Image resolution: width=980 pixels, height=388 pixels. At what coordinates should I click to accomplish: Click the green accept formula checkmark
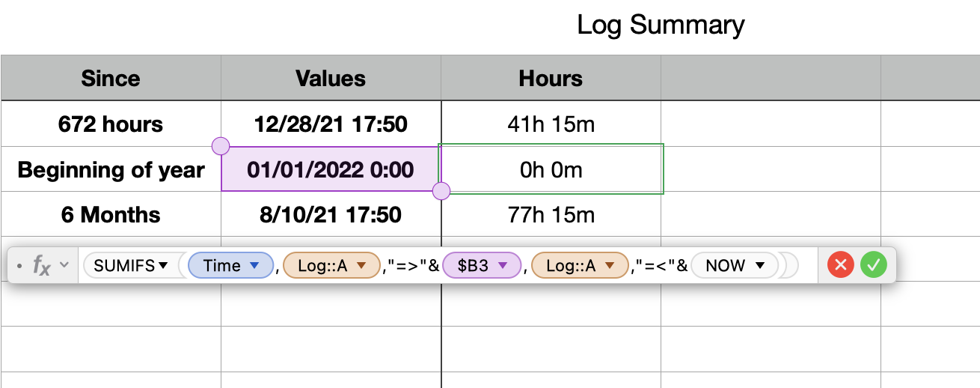coord(873,264)
